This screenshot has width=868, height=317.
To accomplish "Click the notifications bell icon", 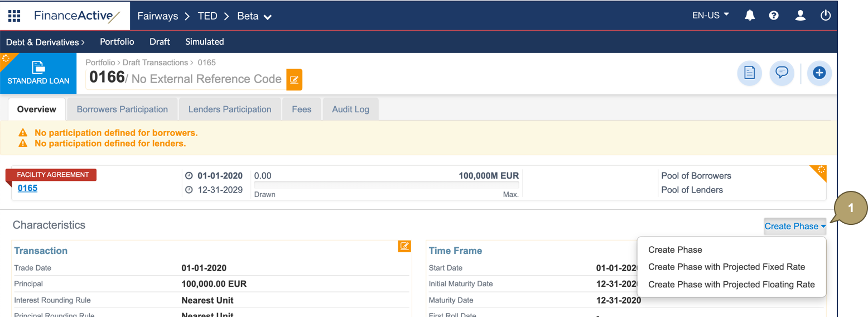I will 750,16.
